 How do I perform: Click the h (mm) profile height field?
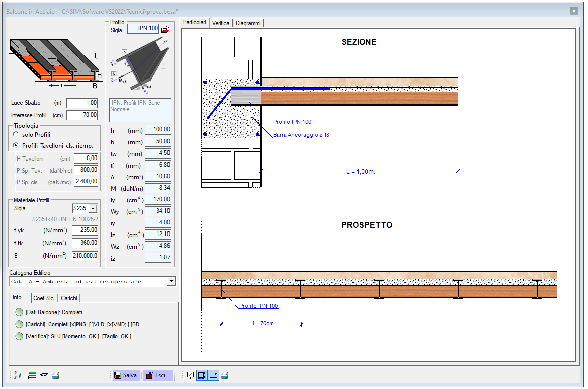tap(158, 129)
